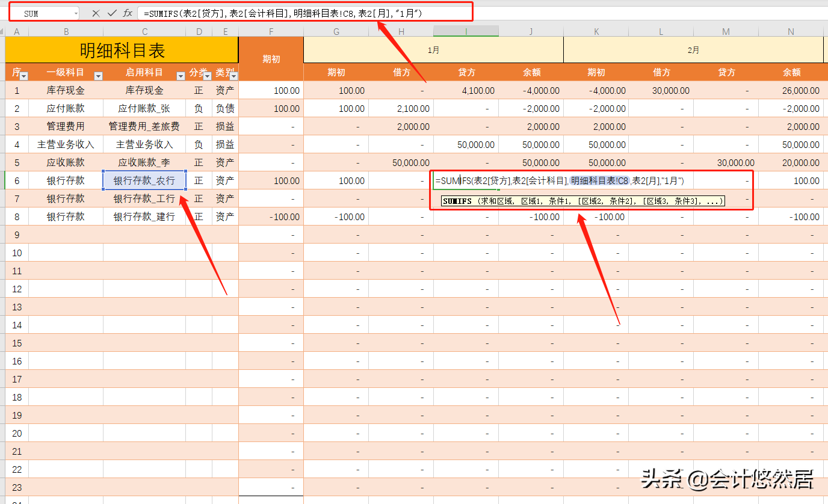Select column N header

pos(791,31)
